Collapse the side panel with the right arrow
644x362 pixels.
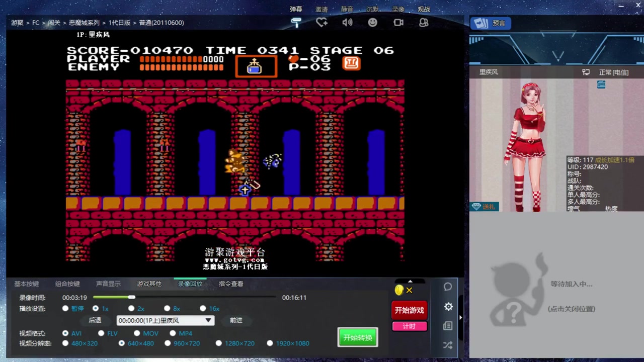click(460, 317)
